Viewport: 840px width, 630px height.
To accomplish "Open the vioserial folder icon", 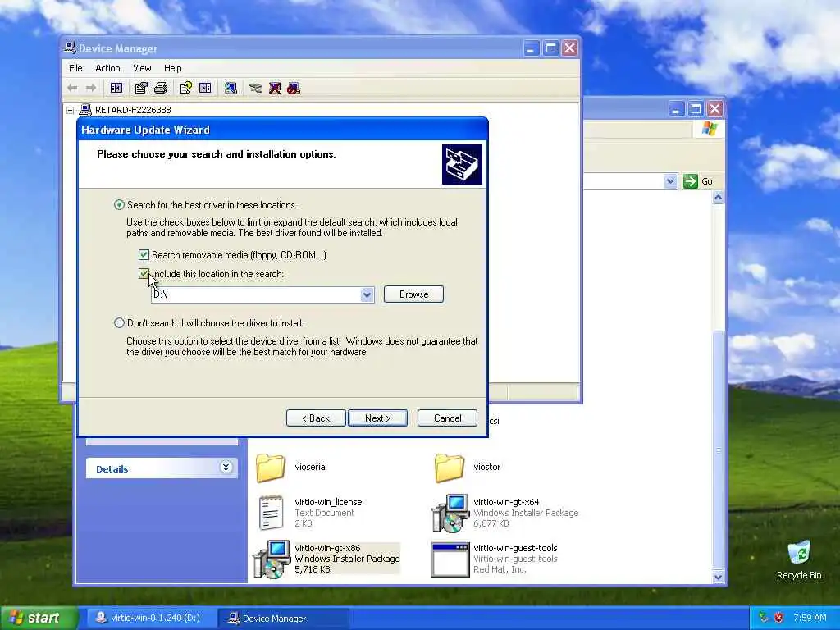I will (271, 467).
